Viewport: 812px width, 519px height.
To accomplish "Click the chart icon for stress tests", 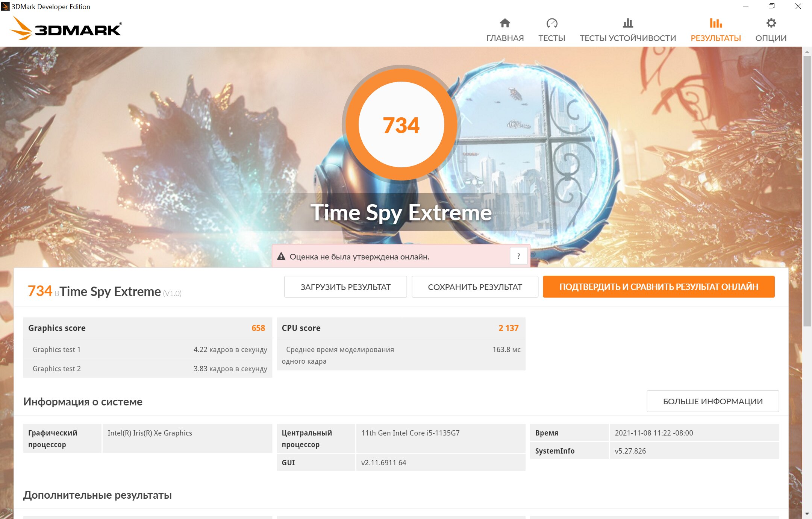I will [627, 23].
